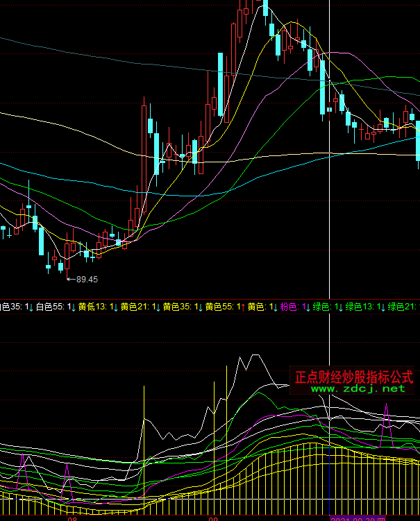Select the 09 month marker on time axis
Screen dimensions: 420x521
pos(214,518)
